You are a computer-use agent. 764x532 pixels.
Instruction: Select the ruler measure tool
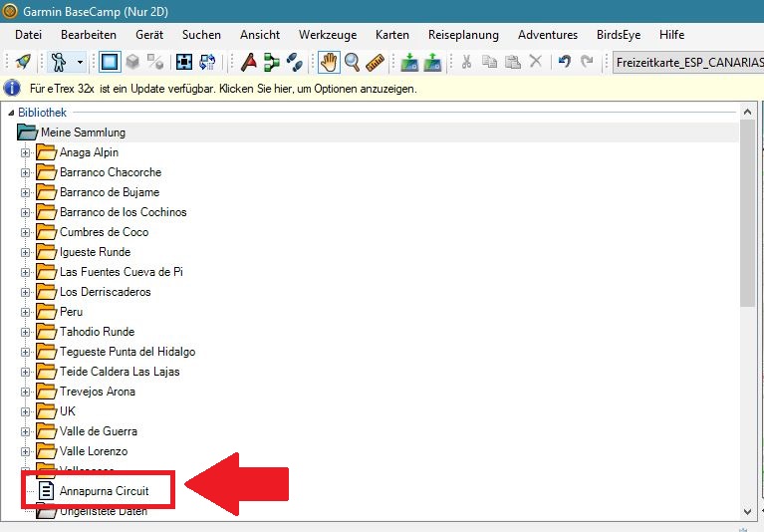point(375,63)
